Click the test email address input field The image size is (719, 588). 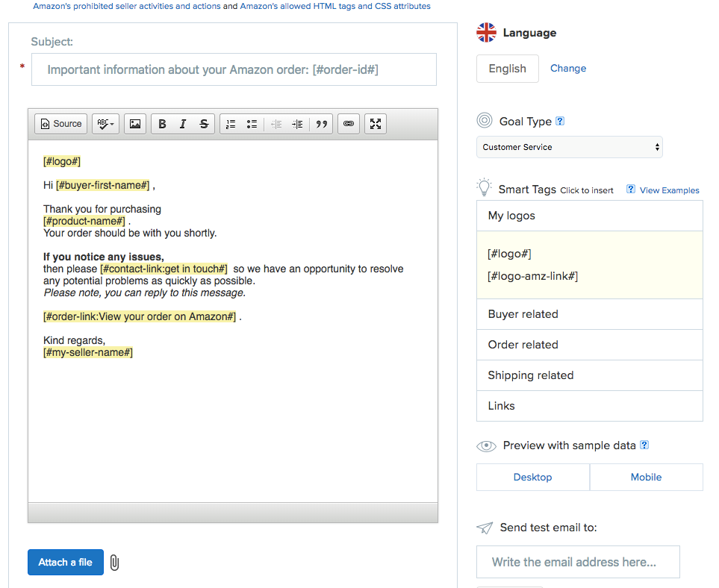(578, 562)
